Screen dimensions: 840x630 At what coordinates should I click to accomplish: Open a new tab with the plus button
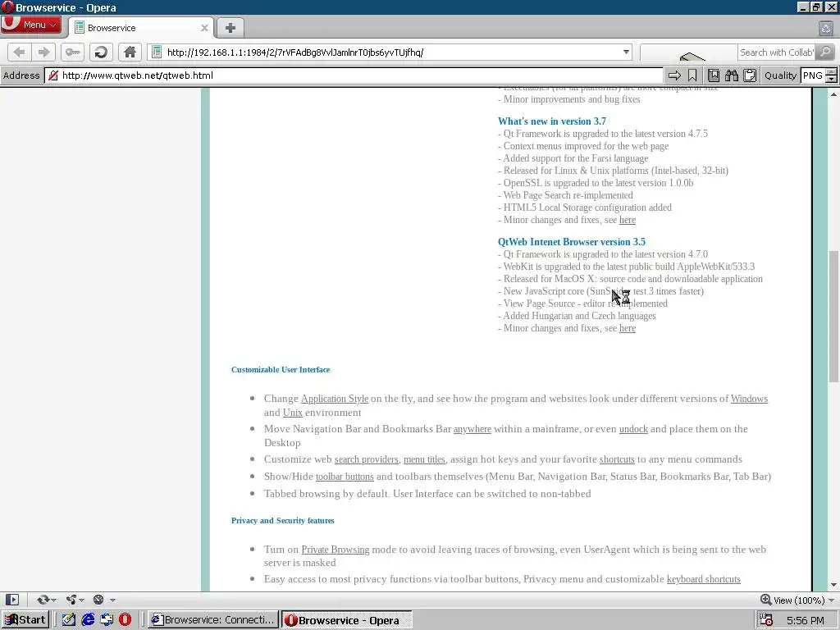coord(231,28)
